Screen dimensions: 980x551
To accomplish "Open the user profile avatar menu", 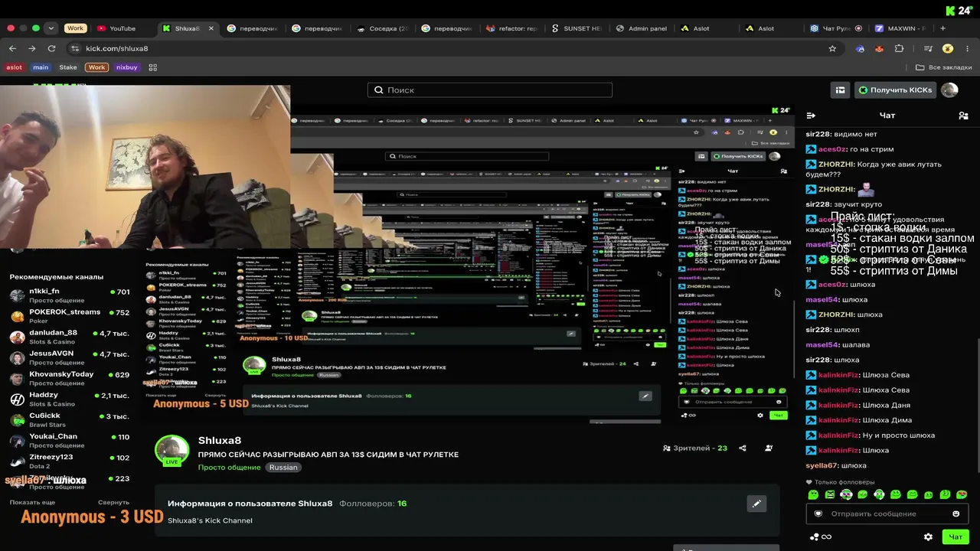I will (x=949, y=90).
